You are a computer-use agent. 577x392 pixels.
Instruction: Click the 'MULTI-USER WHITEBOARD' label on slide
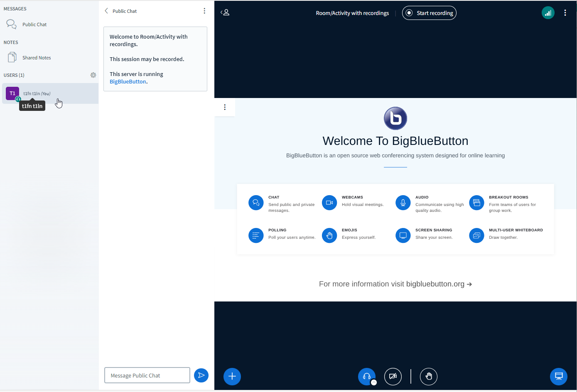point(516,230)
